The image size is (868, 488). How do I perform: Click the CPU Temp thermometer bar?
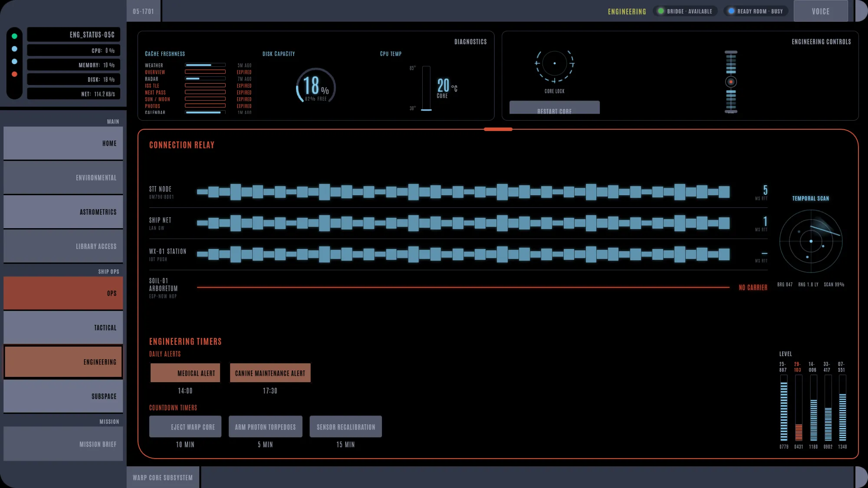click(x=427, y=88)
